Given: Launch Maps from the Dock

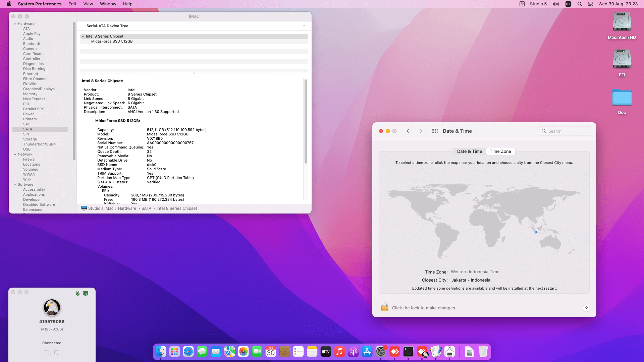Looking at the screenshot, I should pyautogui.click(x=229, y=352).
